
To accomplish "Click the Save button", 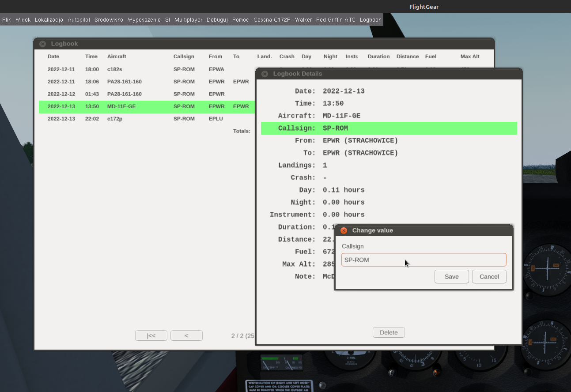I will pos(451,277).
